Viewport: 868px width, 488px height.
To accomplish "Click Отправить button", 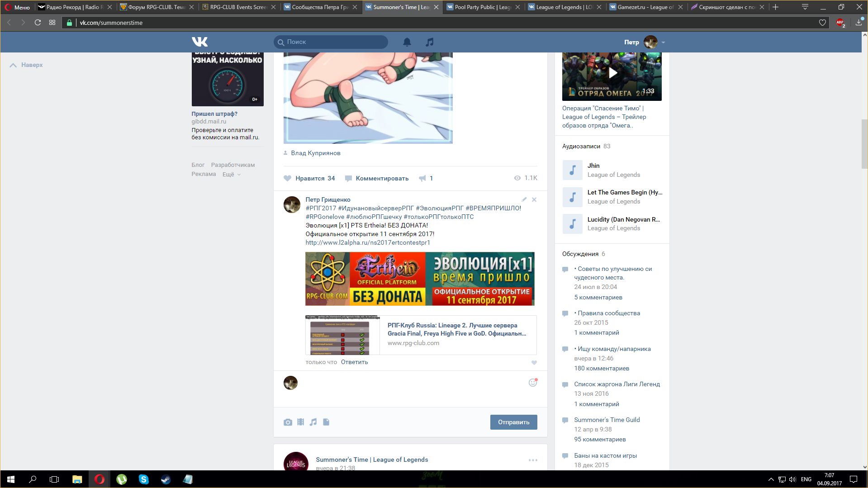I will pos(513,422).
